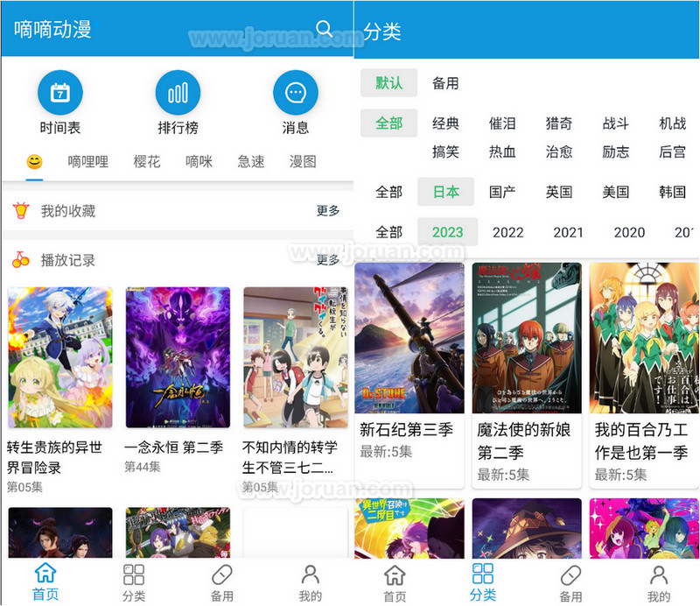Choose the 2022 year filter
700x606 pixels.
pyautogui.click(x=507, y=232)
